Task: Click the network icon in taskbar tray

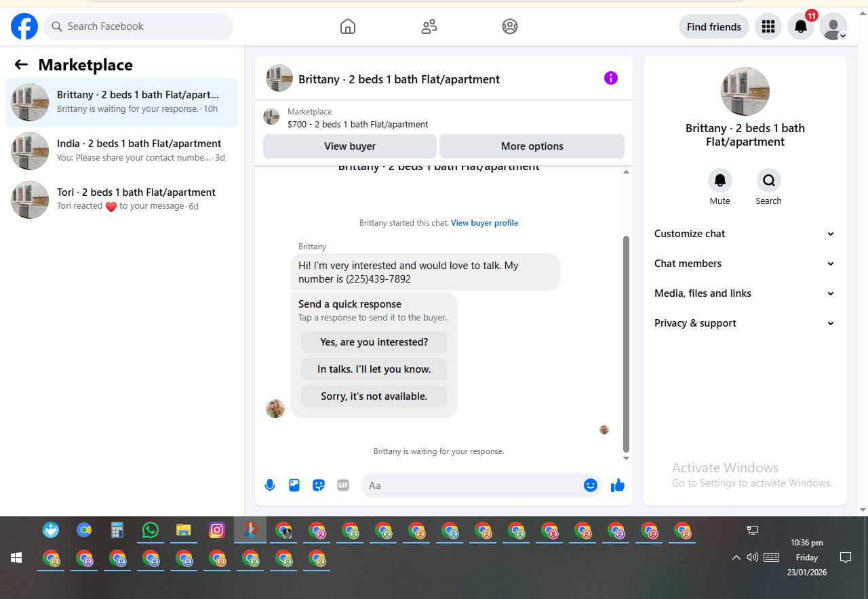Action: tap(753, 530)
